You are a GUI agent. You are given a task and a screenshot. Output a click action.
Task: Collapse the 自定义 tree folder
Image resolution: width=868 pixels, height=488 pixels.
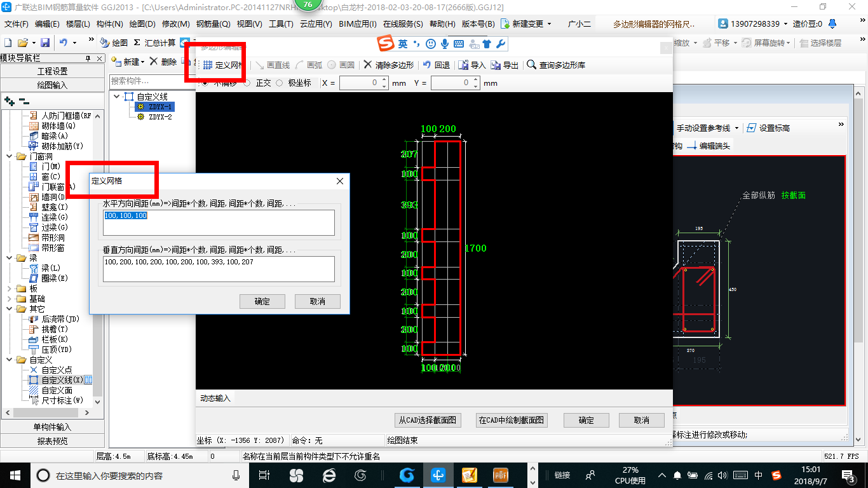pos(10,360)
